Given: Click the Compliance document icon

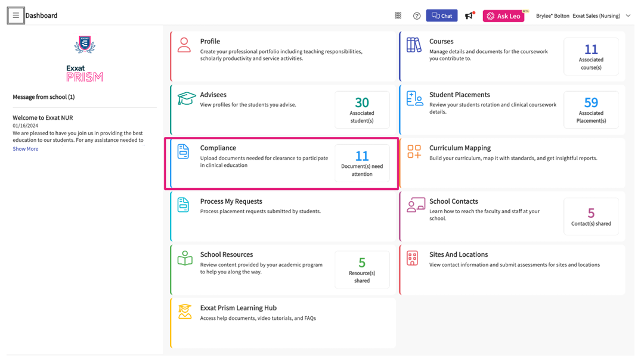Looking at the screenshot, I should (183, 152).
